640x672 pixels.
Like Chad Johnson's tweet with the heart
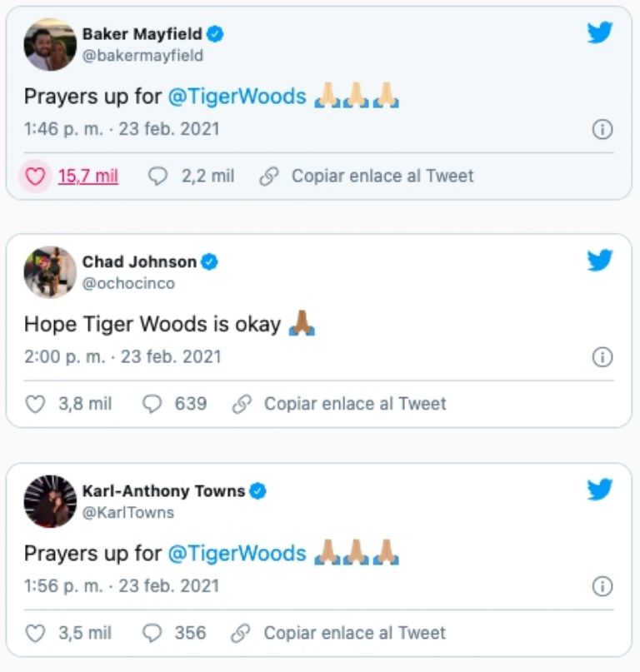coord(35,404)
